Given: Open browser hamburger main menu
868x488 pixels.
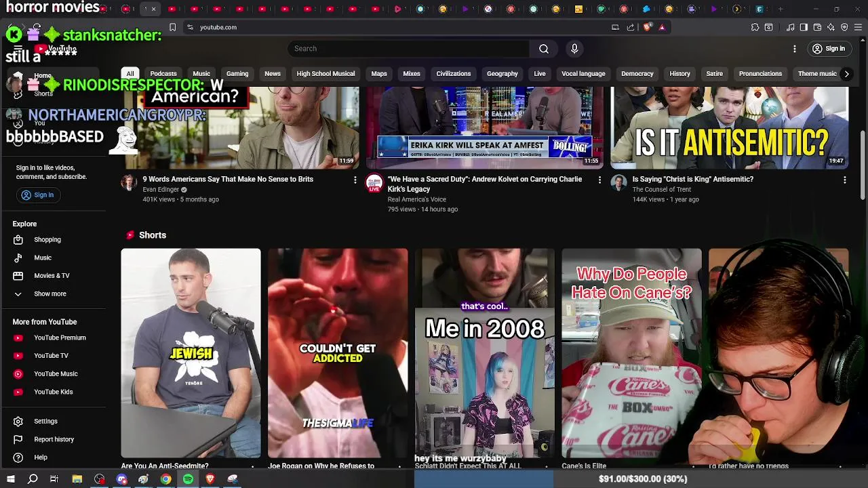Looking at the screenshot, I should (858, 27).
